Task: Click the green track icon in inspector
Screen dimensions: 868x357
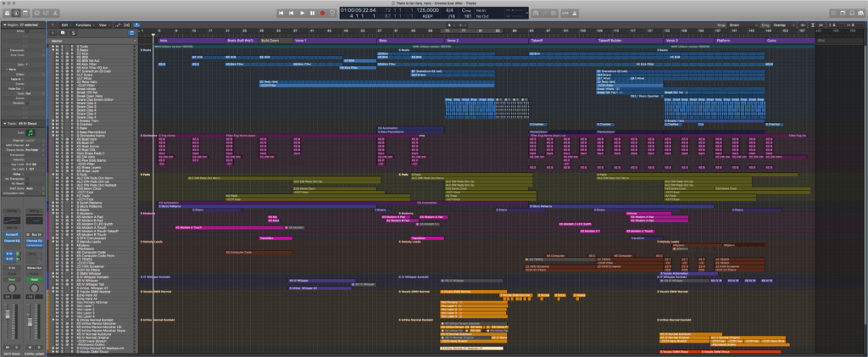Action: pos(31,133)
